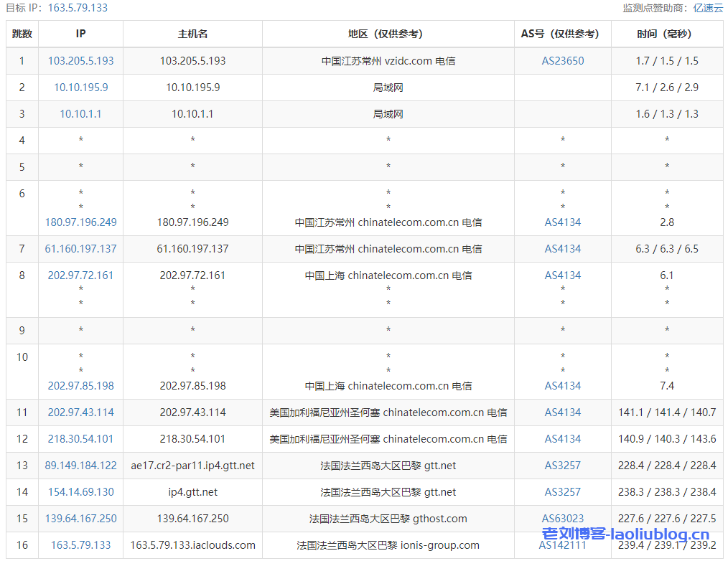This screenshot has width=728, height=561.
Task: Click the 亿速云 sponsor link
Action: point(708,8)
